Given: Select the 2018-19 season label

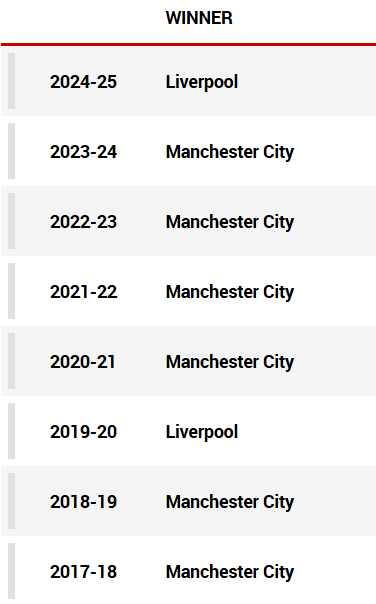Looking at the screenshot, I should click(x=83, y=502).
